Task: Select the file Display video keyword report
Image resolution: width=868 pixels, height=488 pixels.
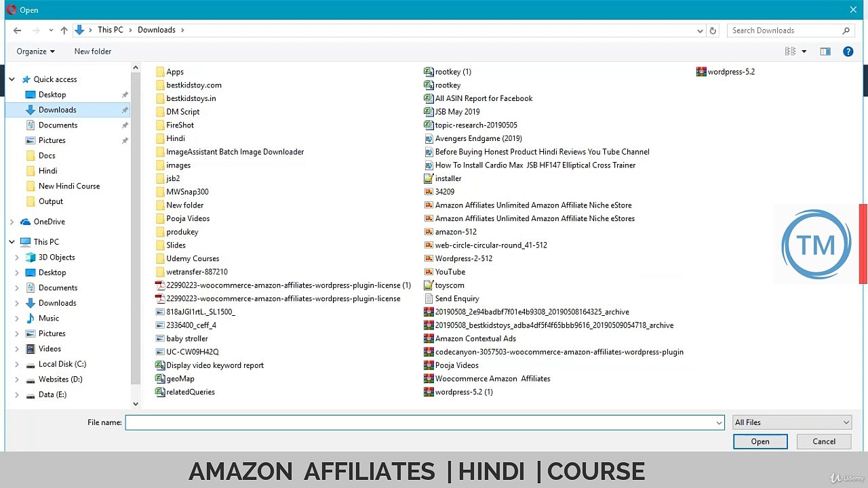Action: 215,365
